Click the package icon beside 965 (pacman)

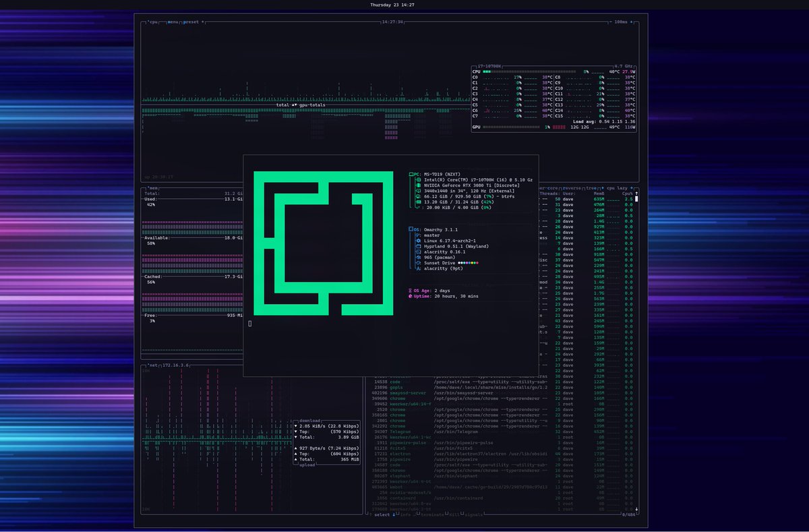[418, 258]
